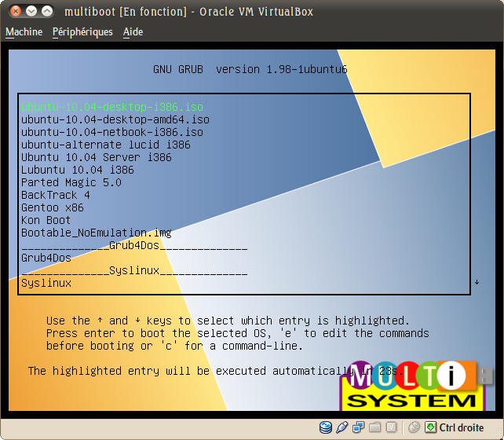Select the Grub4Dos boot entry
Viewport: 504px width, 440px height.
(x=46, y=258)
